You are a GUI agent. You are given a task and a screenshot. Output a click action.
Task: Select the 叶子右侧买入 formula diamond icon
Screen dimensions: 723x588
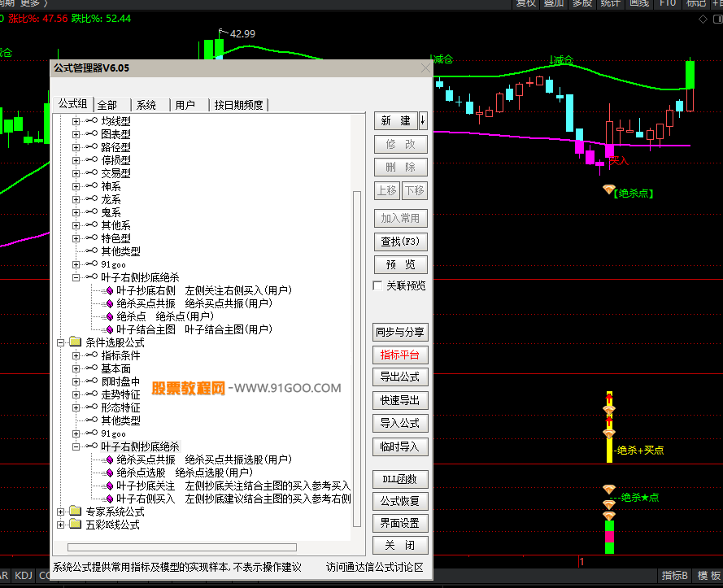point(110,499)
